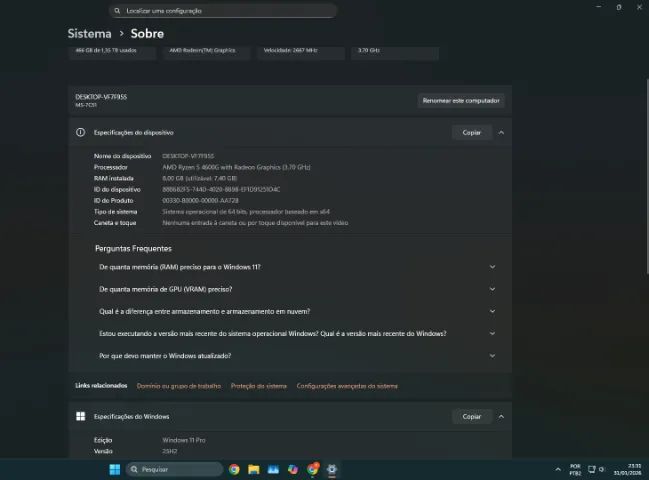Click the Windows 11 Pro edition value

(184, 440)
